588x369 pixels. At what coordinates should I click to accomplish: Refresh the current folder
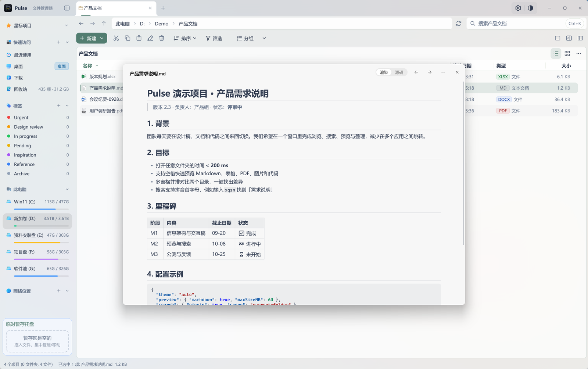click(x=459, y=24)
